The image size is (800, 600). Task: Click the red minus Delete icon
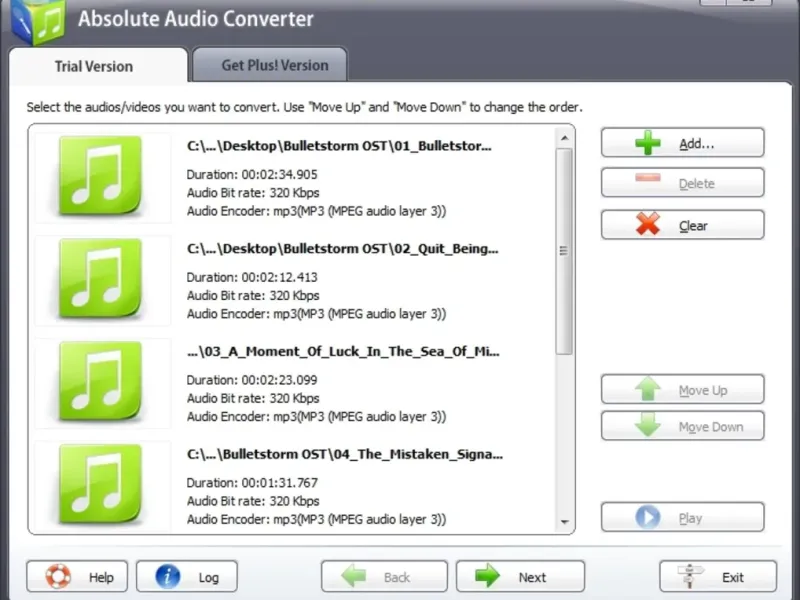click(648, 178)
